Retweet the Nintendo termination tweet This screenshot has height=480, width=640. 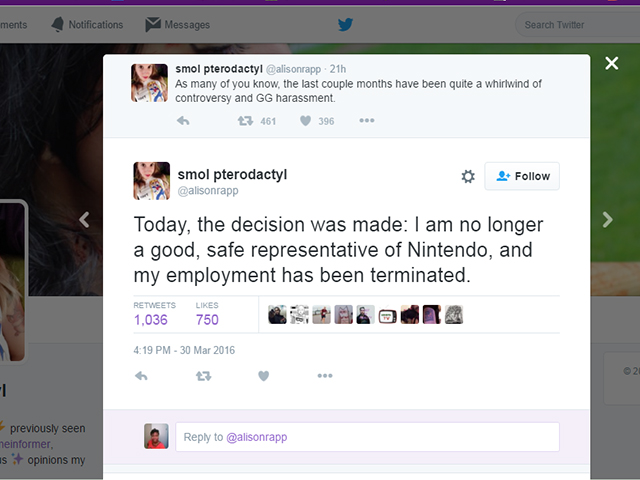pyautogui.click(x=203, y=376)
